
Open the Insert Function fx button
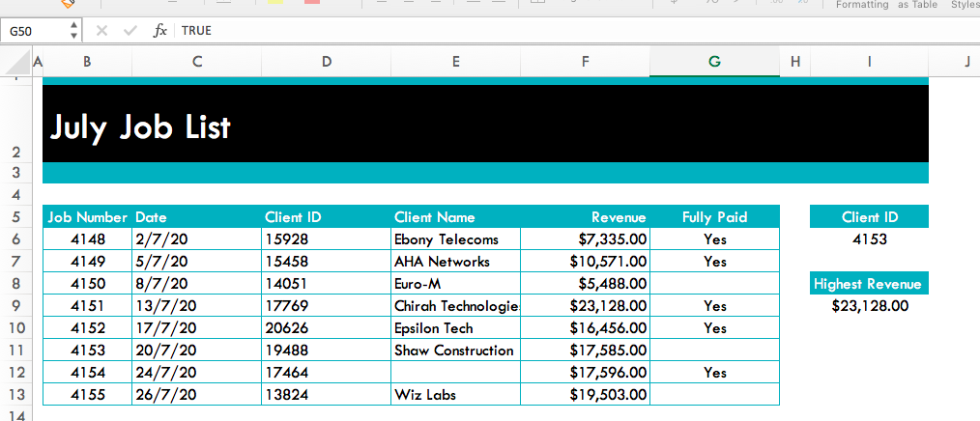[x=160, y=31]
